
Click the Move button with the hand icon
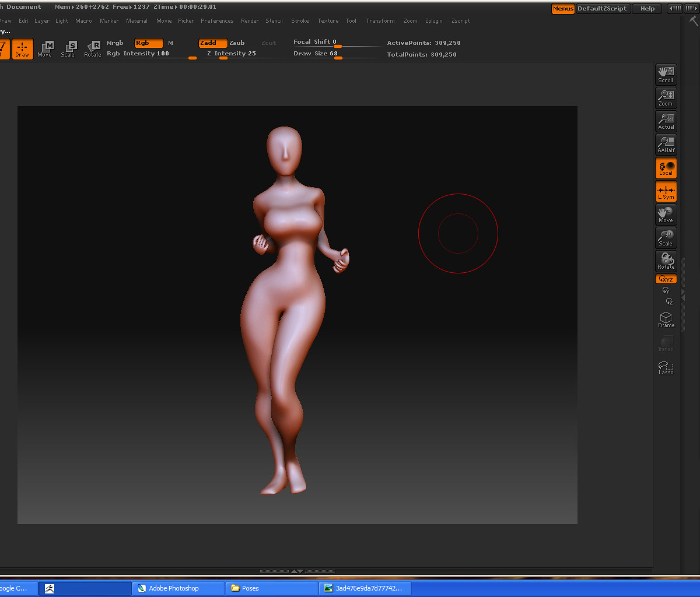(666, 215)
